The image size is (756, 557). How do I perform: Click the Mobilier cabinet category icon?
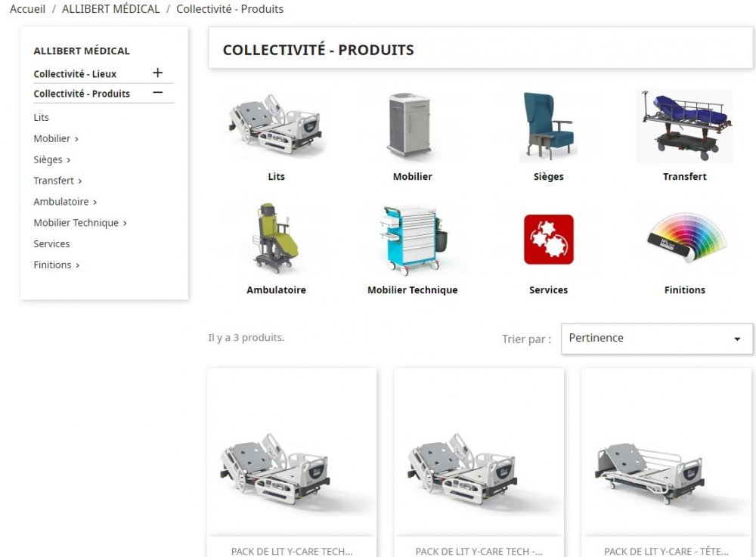coord(412,125)
